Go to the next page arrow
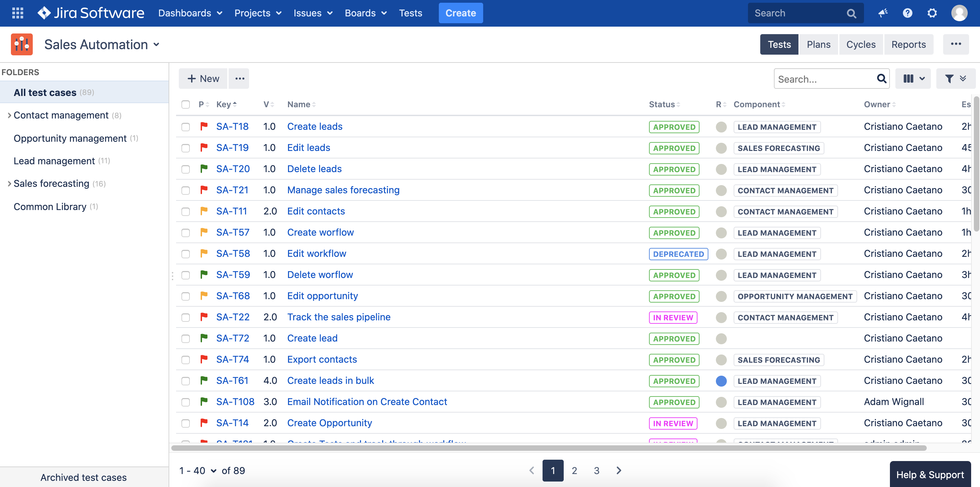Screen dimensions: 980x487 (619, 470)
